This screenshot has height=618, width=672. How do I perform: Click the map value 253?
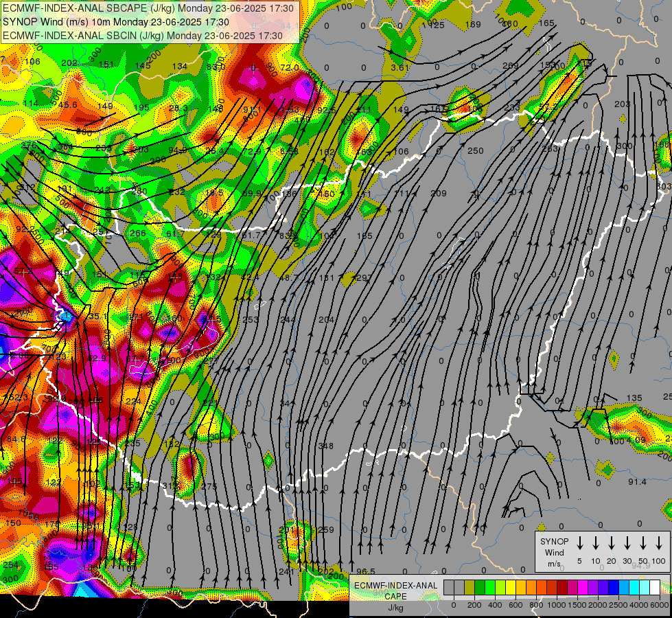click(x=251, y=319)
